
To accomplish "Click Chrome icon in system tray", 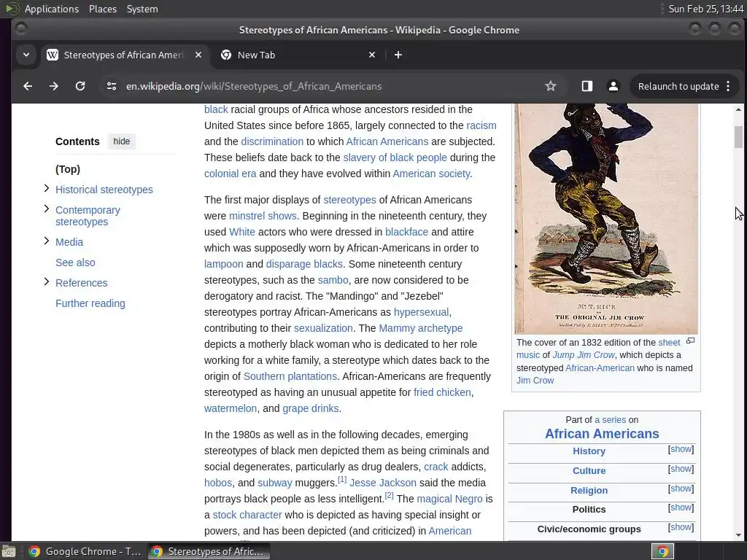I will click(x=662, y=551).
